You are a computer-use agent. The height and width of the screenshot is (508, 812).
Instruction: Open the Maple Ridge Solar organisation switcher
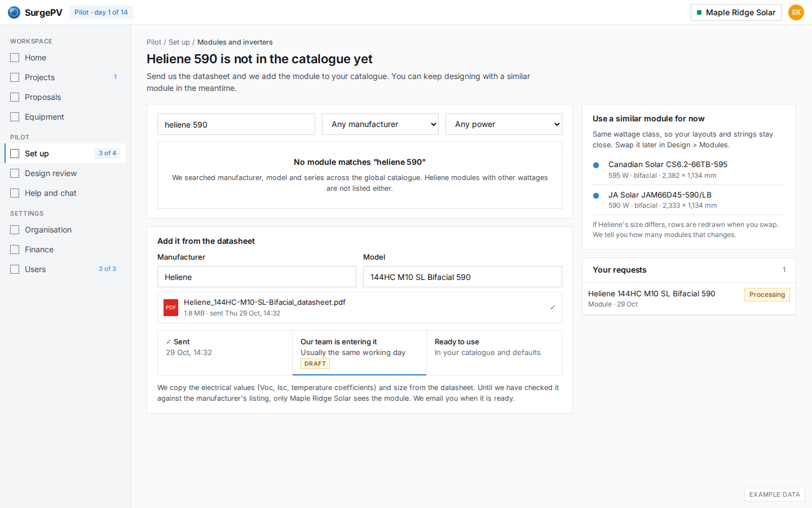click(736, 12)
